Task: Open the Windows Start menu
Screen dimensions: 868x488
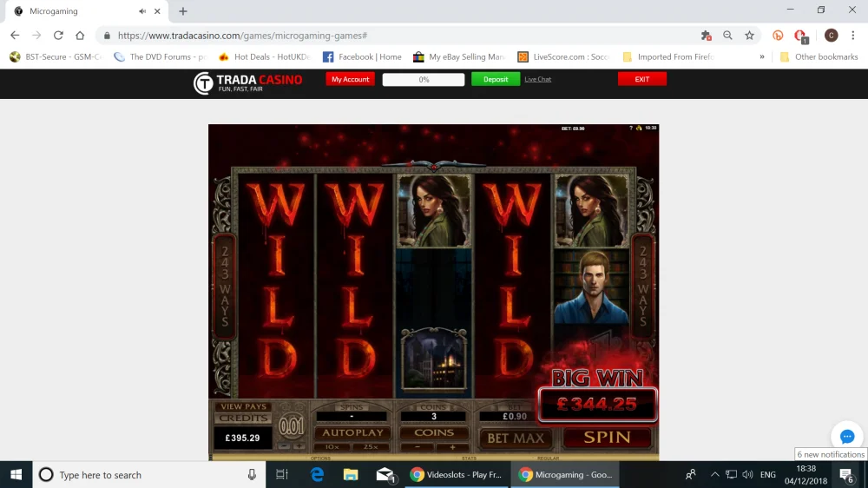Action: (x=16, y=475)
